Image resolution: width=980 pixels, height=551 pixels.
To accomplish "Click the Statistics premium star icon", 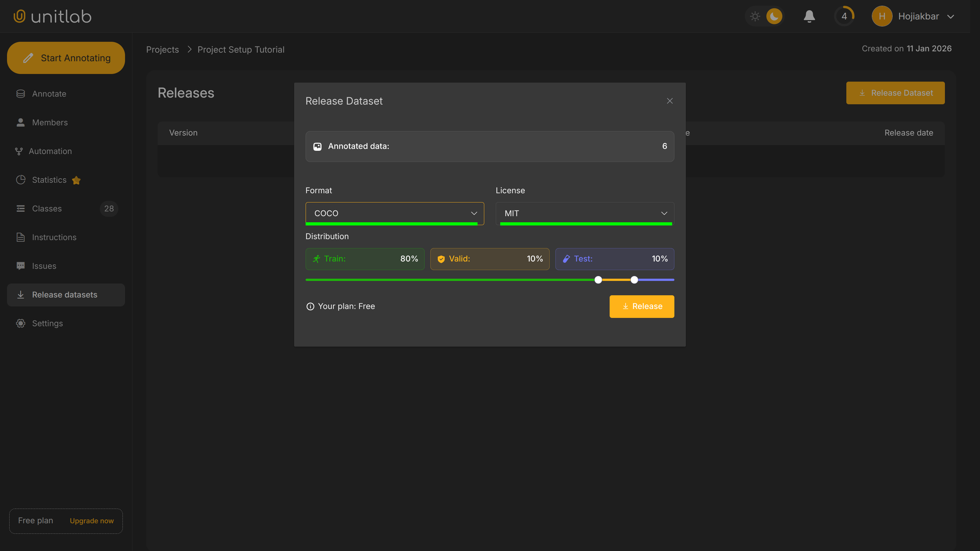I will [x=76, y=180].
